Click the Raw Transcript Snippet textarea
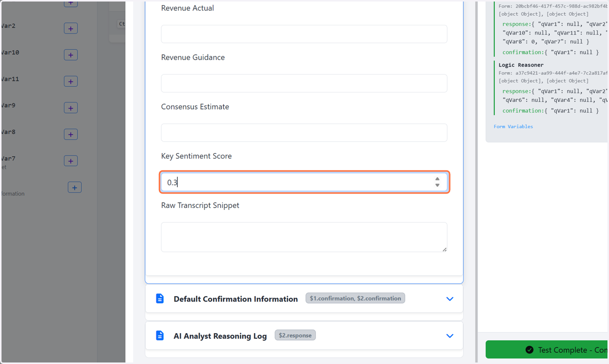 [x=304, y=237]
